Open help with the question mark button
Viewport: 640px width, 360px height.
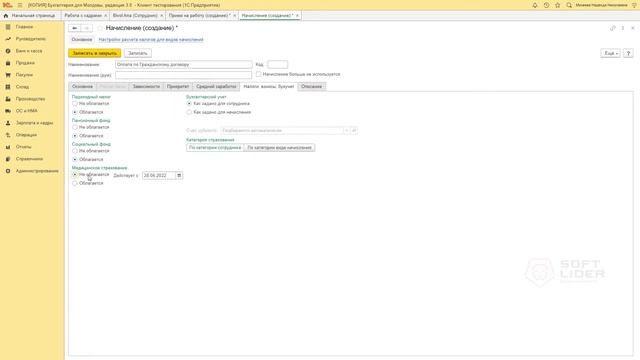click(628, 53)
